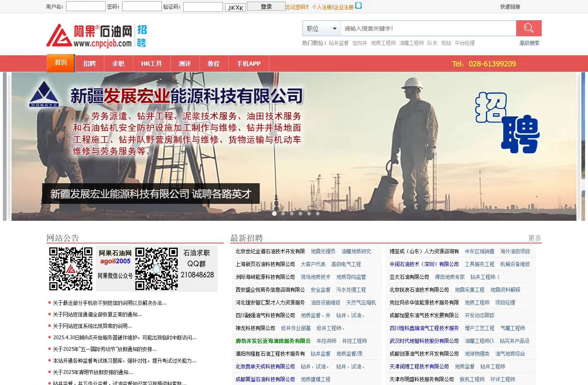Show the last banner slide dot
The height and width of the screenshot is (385, 588).
[x=318, y=213]
